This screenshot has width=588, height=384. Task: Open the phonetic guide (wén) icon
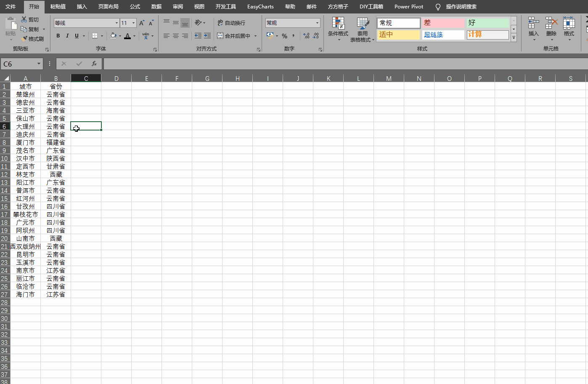(146, 36)
